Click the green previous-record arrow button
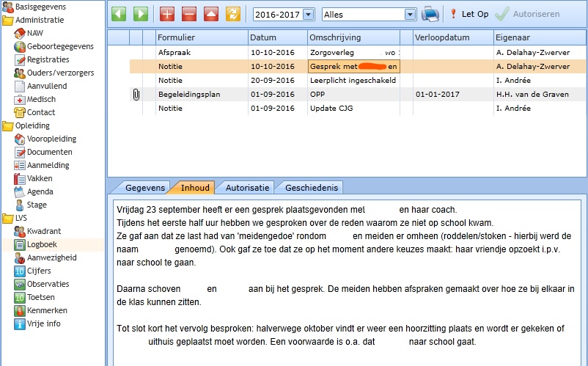The image size is (588, 366). (x=119, y=14)
